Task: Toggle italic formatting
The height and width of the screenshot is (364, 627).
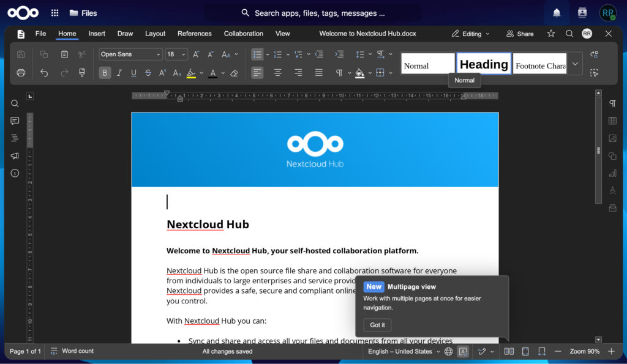Action: pos(119,73)
